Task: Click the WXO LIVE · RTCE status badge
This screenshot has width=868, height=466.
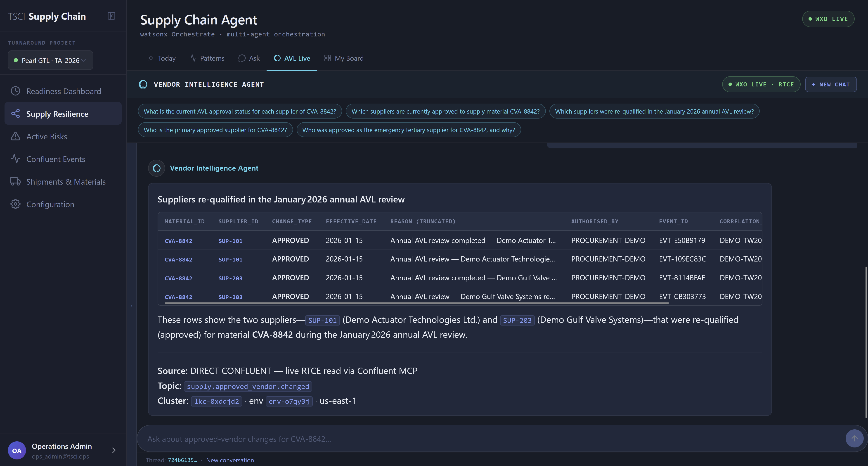Action: point(761,84)
